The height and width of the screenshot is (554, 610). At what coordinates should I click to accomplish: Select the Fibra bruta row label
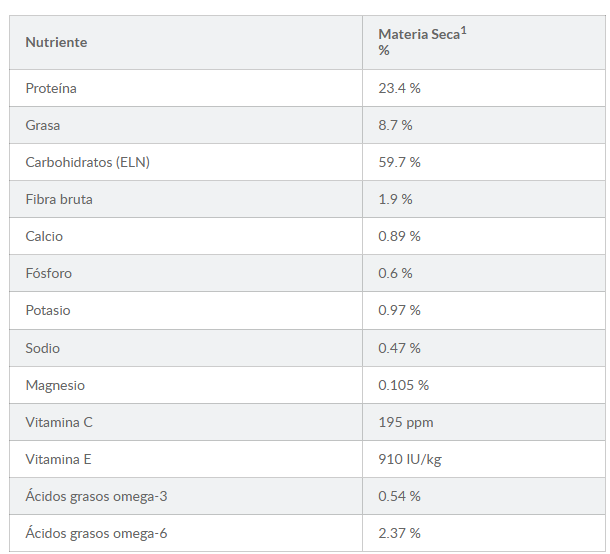coord(59,199)
